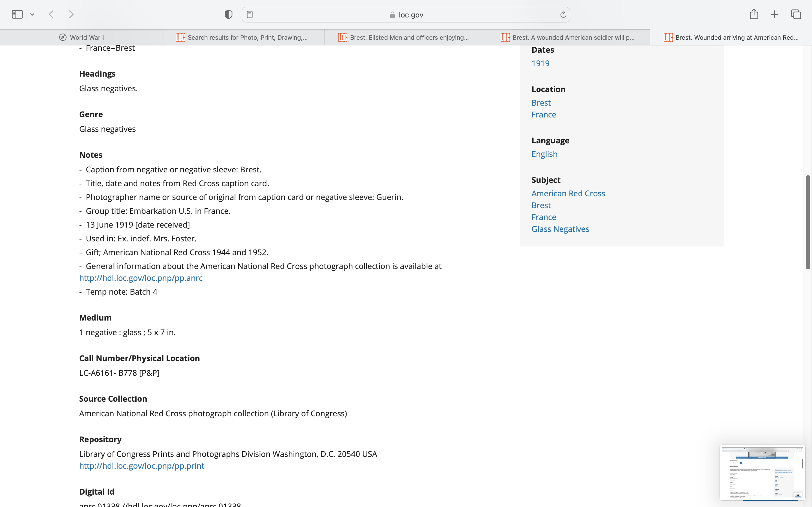This screenshot has width=812, height=507.
Task: Show tab overview
Action: 796,14
